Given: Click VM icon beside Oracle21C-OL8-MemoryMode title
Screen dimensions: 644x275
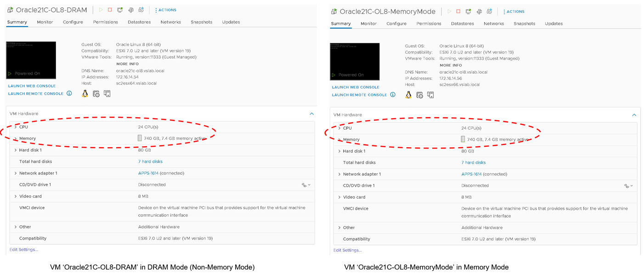Looking at the screenshot, I should 334,11.
